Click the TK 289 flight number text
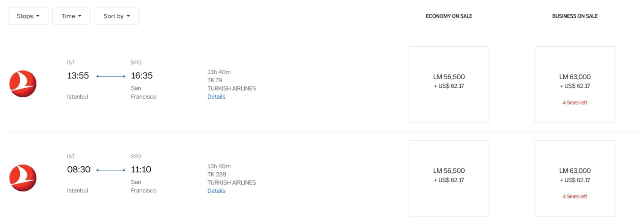This screenshot has height=222, width=644. tap(217, 174)
